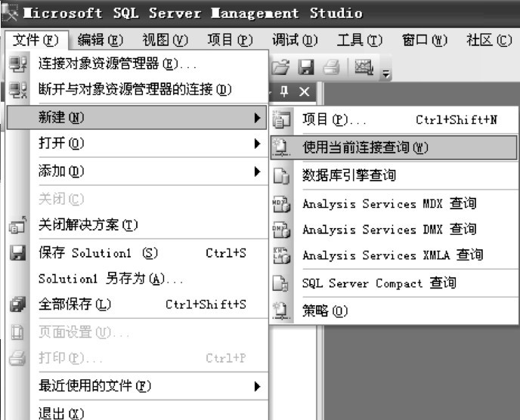Choose Analysis Services DMX 查询
The image size is (520, 420).
click(x=394, y=230)
